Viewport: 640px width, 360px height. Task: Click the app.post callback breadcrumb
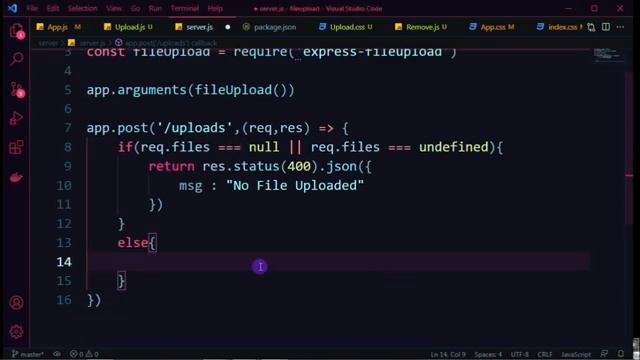166,43
